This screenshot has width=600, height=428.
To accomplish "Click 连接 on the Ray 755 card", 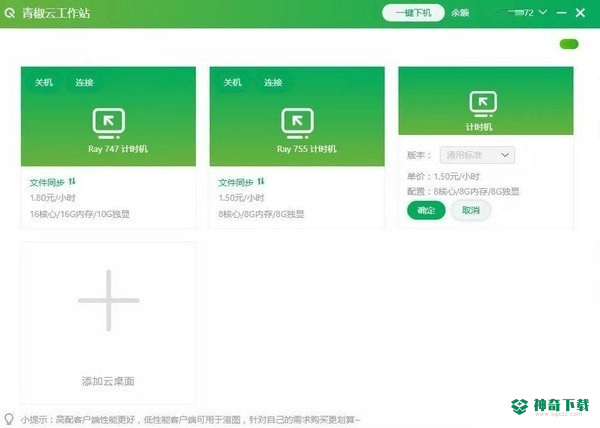I will click(x=273, y=82).
